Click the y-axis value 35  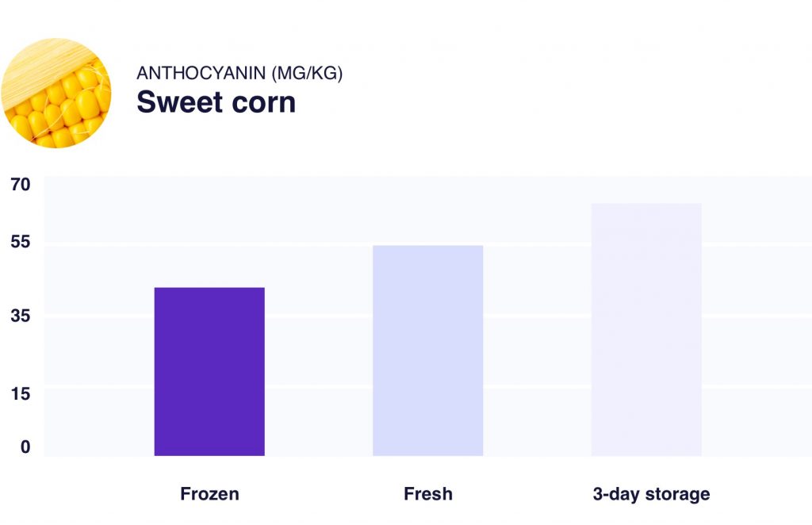[20, 317]
